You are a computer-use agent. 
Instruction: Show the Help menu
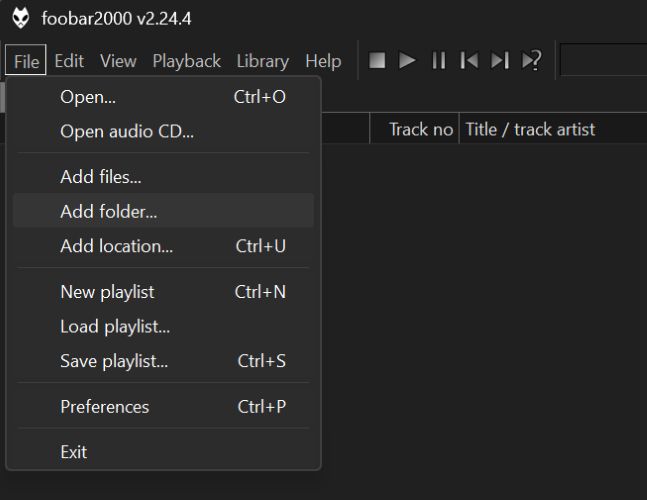[323, 61]
